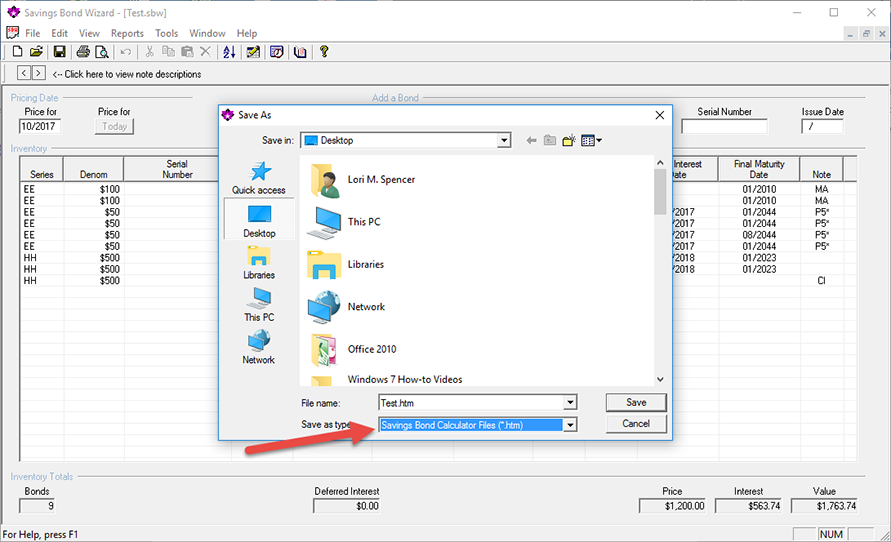Select Network in file list
This screenshot has width=891, height=542.
pos(346,307)
